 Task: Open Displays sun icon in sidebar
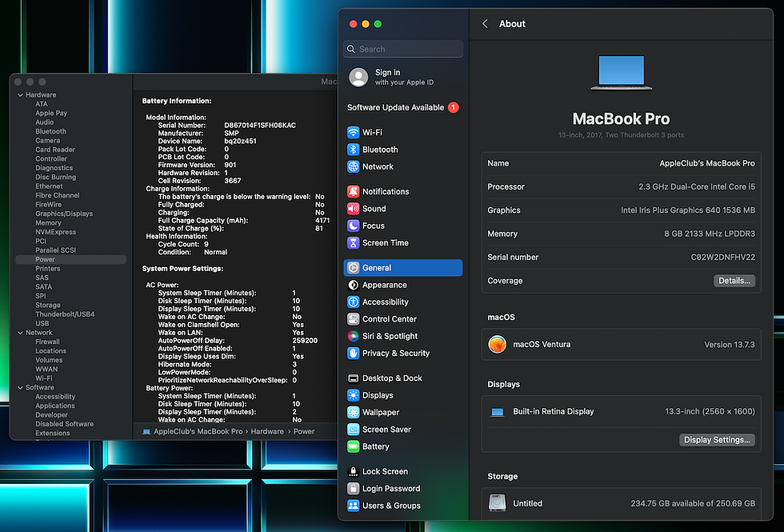[x=353, y=395]
